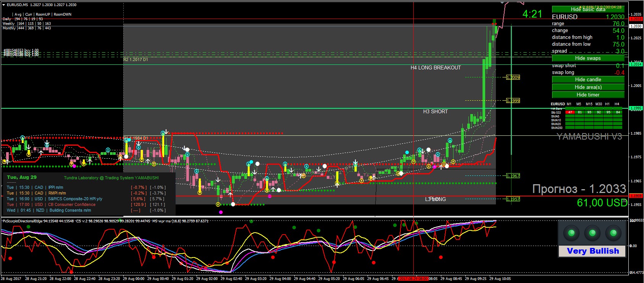
Task: Click the Daily row in the range table
Action: (x=23, y=19)
